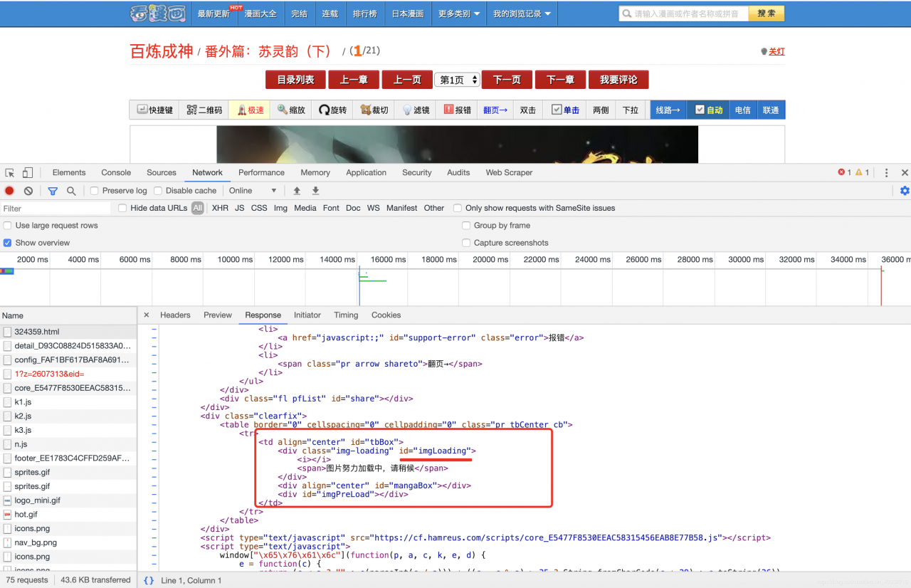Click the yellow warning count indicator
The width and height of the screenshot is (911, 588).
862,172
